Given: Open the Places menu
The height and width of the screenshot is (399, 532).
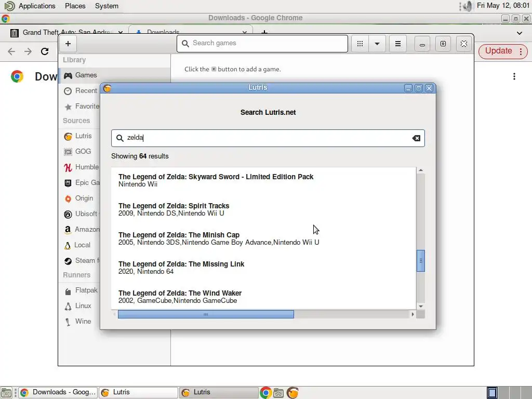Looking at the screenshot, I should [x=75, y=6].
